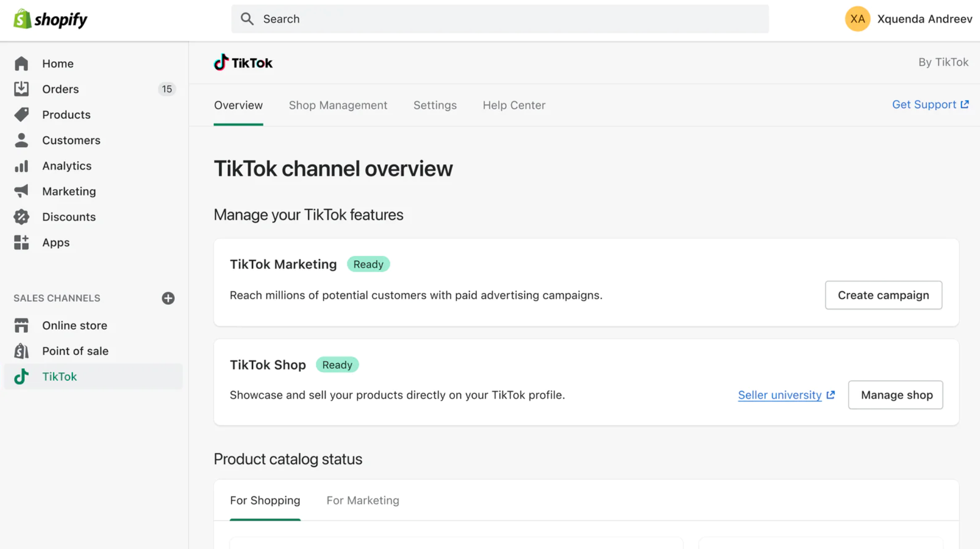This screenshot has width=980, height=549.
Task: Click the Create campaign button
Action: click(883, 294)
